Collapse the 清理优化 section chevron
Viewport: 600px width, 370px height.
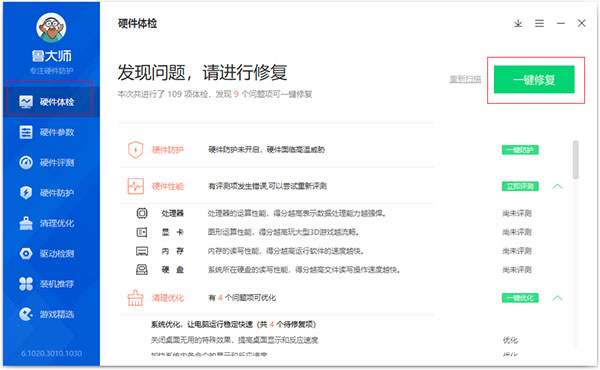point(558,298)
